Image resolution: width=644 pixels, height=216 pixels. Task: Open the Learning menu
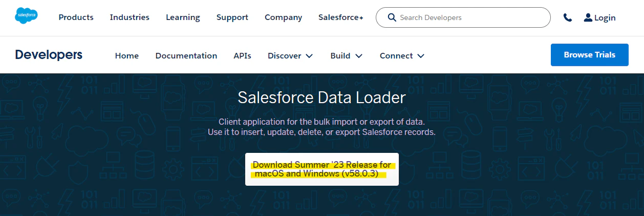coord(183,17)
